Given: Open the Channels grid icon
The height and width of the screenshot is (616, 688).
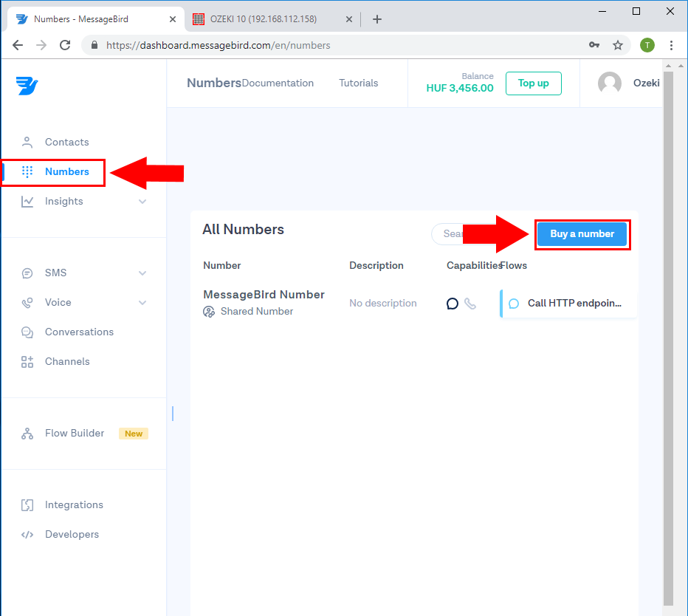Looking at the screenshot, I should (27, 362).
